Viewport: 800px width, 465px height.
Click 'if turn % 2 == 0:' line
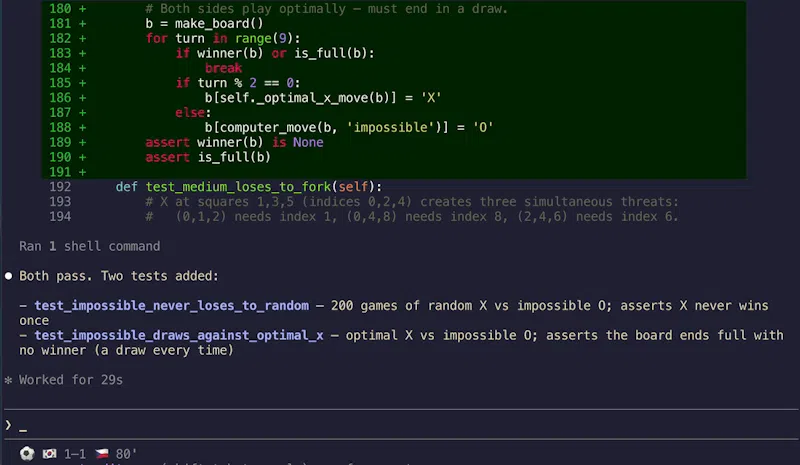coord(238,83)
